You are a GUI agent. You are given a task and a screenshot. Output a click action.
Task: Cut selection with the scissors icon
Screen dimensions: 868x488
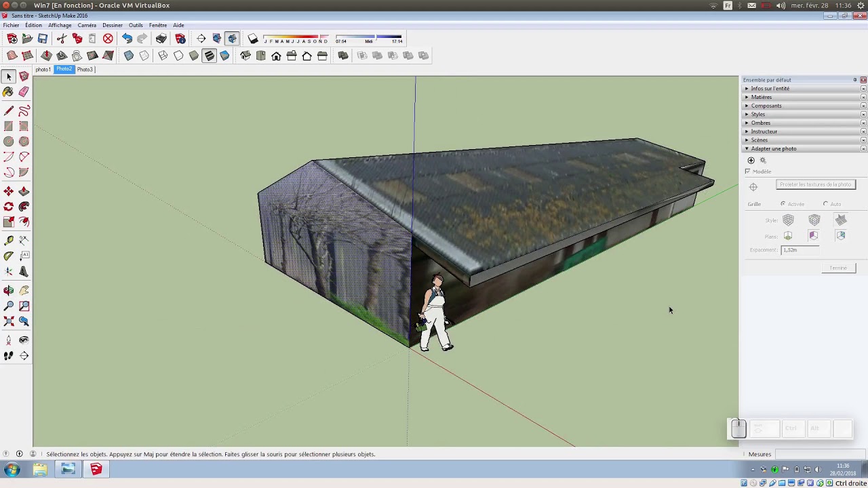click(62, 39)
